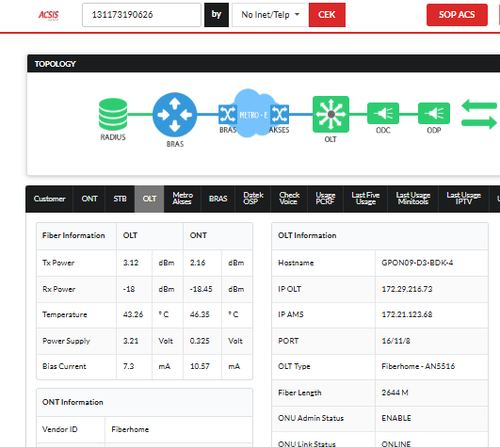
Task: Click PORT value 16/11/8
Action: click(396, 341)
